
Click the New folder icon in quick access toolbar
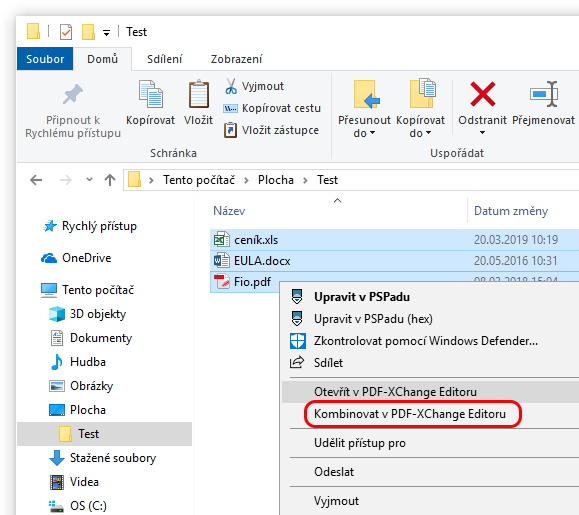pyautogui.click(x=88, y=32)
